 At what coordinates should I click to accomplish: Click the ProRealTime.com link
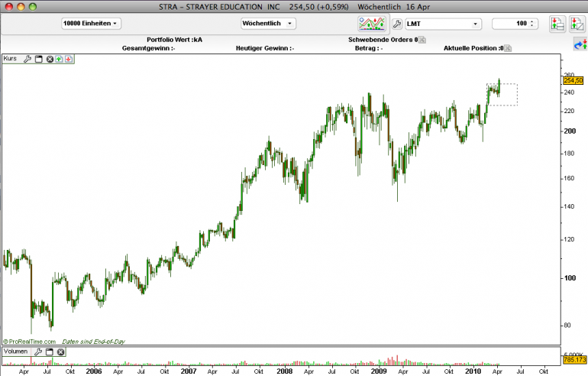coord(30,342)
